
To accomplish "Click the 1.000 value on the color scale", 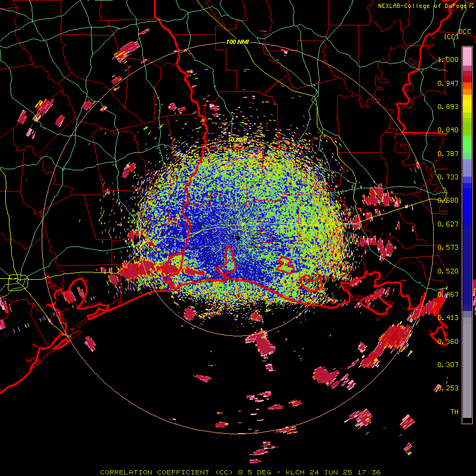I will pyautogui.click(x=448, y=59).
